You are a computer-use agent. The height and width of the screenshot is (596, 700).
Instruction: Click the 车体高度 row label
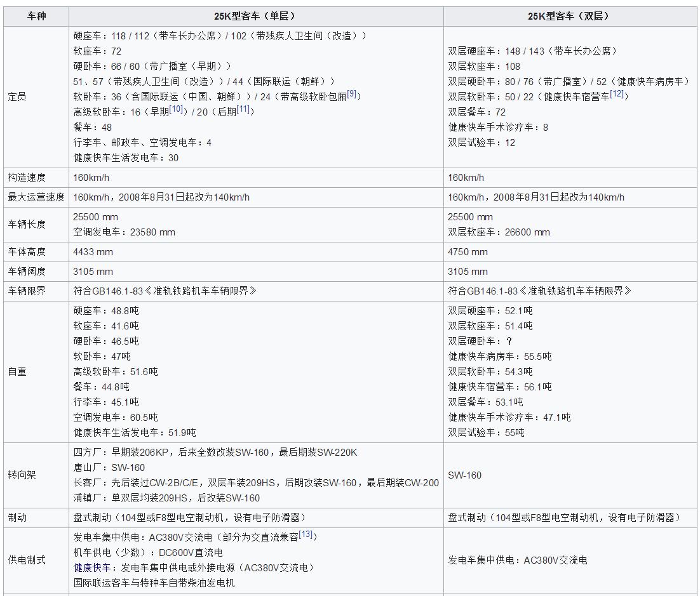coord(29,251)
